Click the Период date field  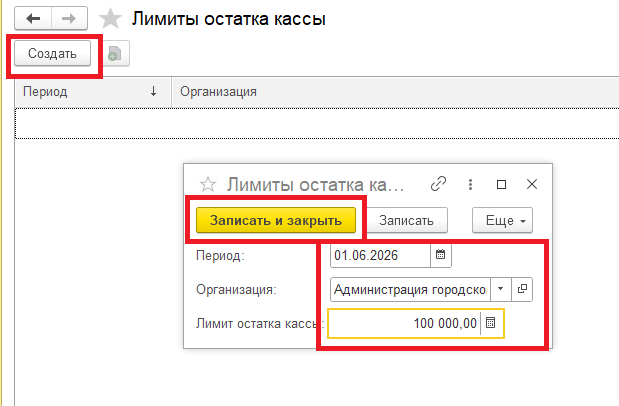coord(380,256)
